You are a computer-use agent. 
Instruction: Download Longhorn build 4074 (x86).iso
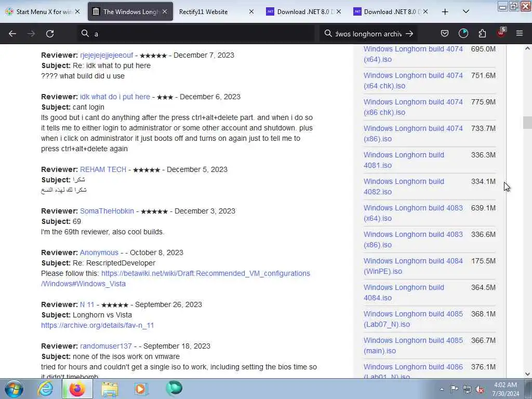coord(413,134)
